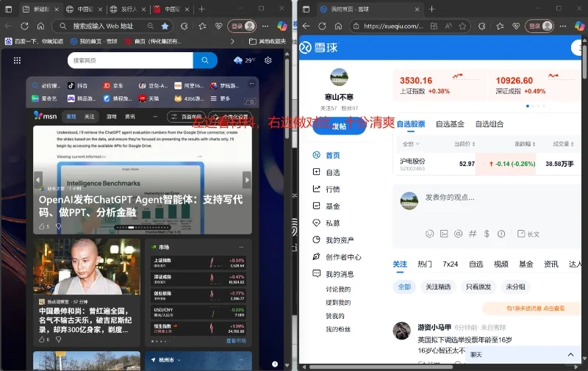Open the 爱奇艺 quick link icon
Screen dimensions: 588x371
click(x=35, y=98)
